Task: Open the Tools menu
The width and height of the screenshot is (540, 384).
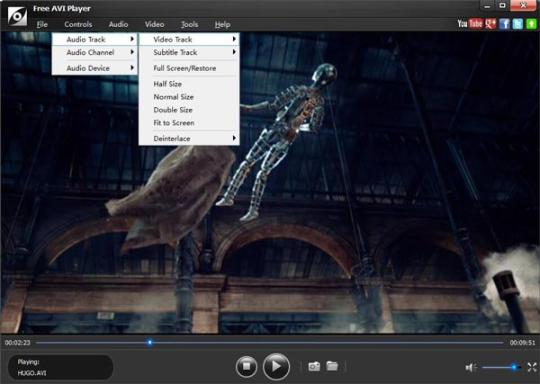Action: pos(189,24)
